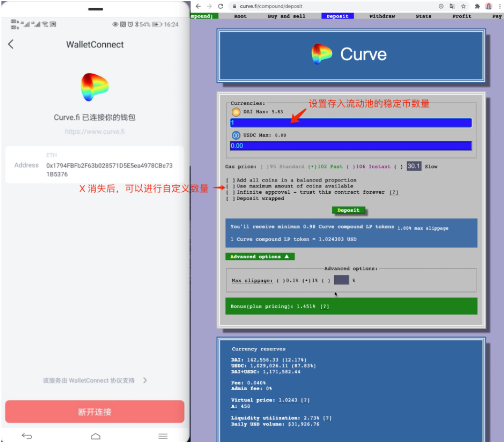Viewport: 504px width, 442px height.
Task: Click the DAI coin icon
Action: 236,112
